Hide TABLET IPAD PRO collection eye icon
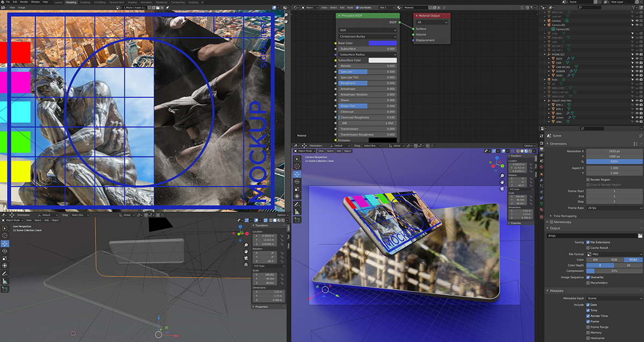The image size is (644, 342). point(637,100)
